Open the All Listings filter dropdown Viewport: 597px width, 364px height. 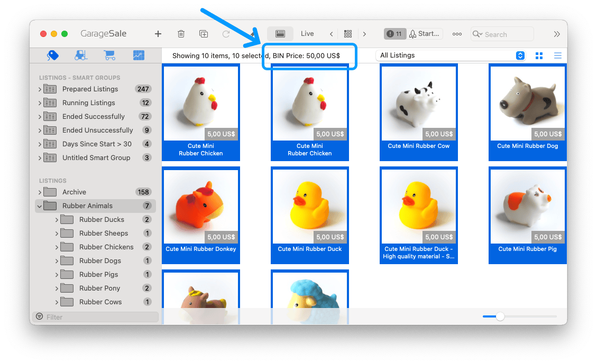click(451, 55)
